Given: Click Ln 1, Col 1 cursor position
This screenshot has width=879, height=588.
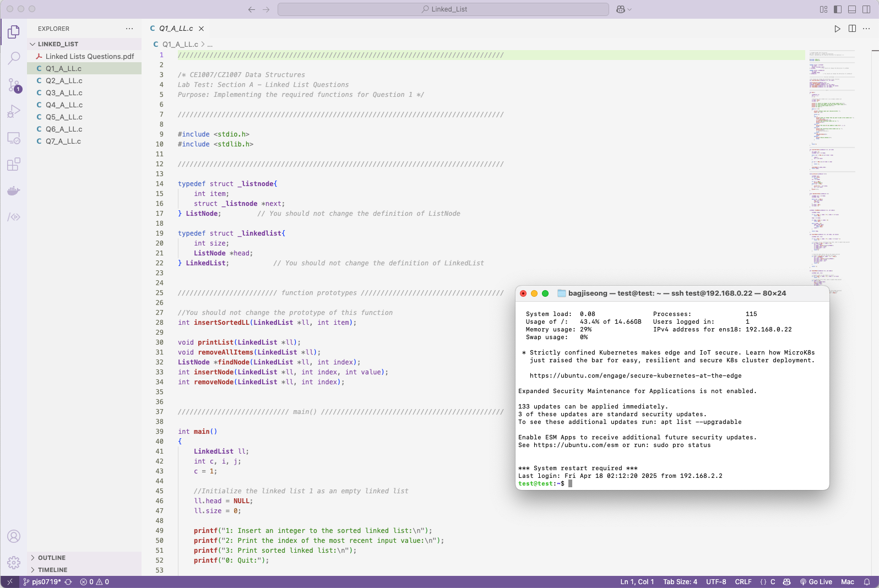Looking at the screenshot, I should [x=637, y=582].
